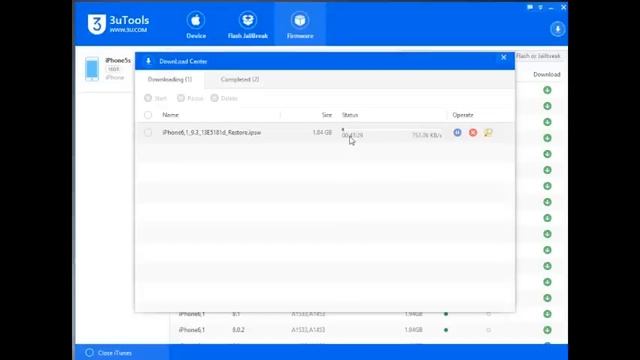Screen dimensions: 640x360
Task: Click the Flash or Jailbreak tab behind dialog
Action: (538, 56)
